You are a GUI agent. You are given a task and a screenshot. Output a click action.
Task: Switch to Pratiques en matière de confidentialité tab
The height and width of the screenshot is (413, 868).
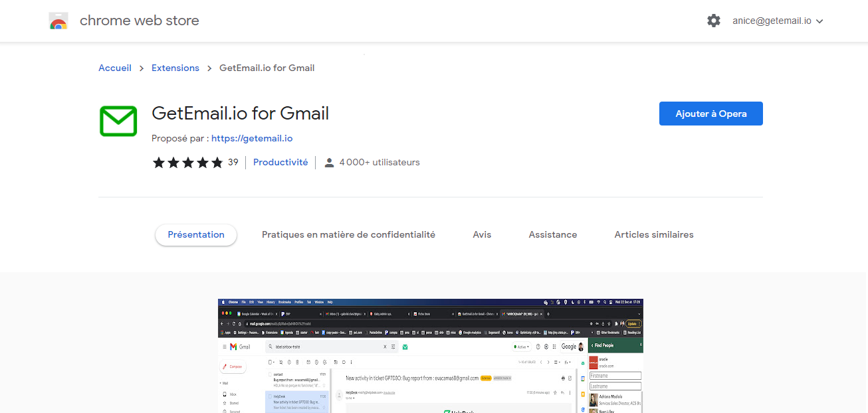[348, 234]
